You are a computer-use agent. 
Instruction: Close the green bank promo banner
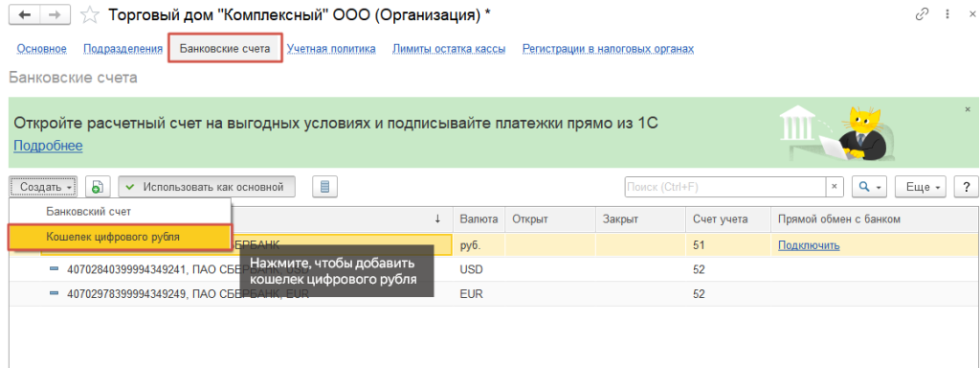pyautogui.click(x=969, y=109)
